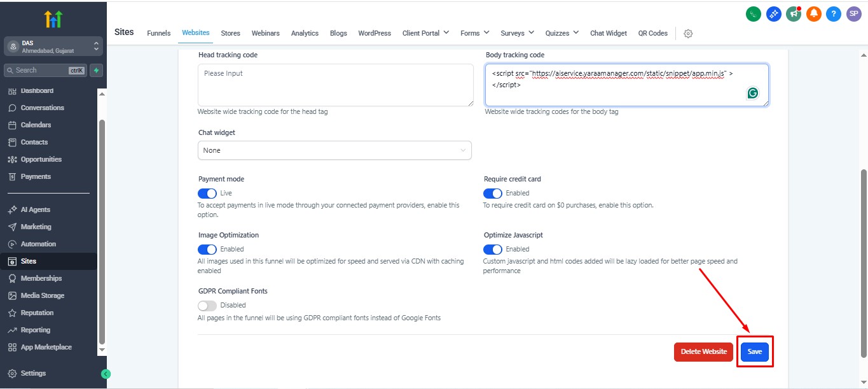This screenshot has width=868, height=389.
Task: Click the app logo in sidebar
Action: click(x=53, y=19)
